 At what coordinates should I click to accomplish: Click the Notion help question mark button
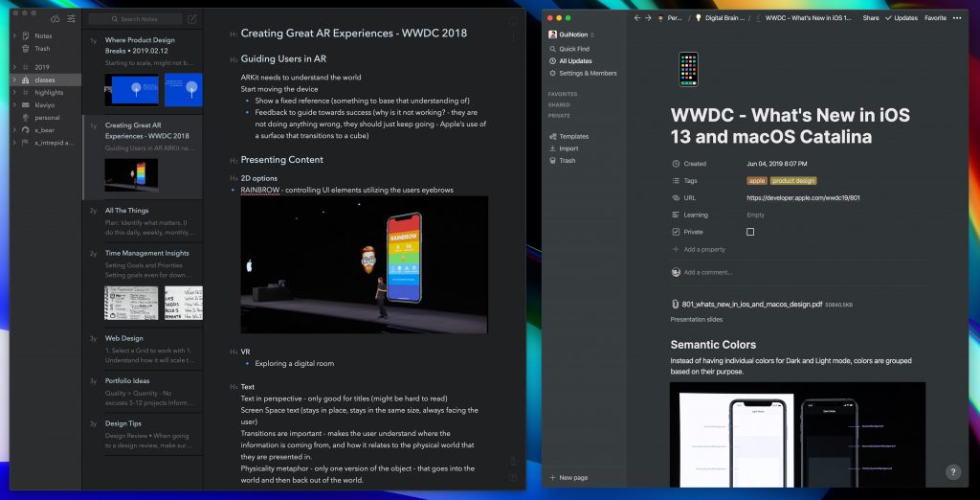952,472
